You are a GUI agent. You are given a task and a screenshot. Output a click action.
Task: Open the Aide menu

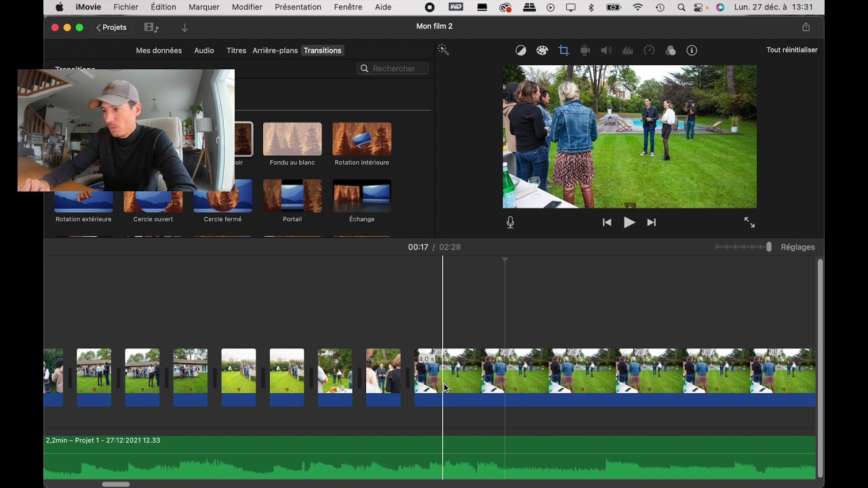pyautogui.click(x=383, y=7)
